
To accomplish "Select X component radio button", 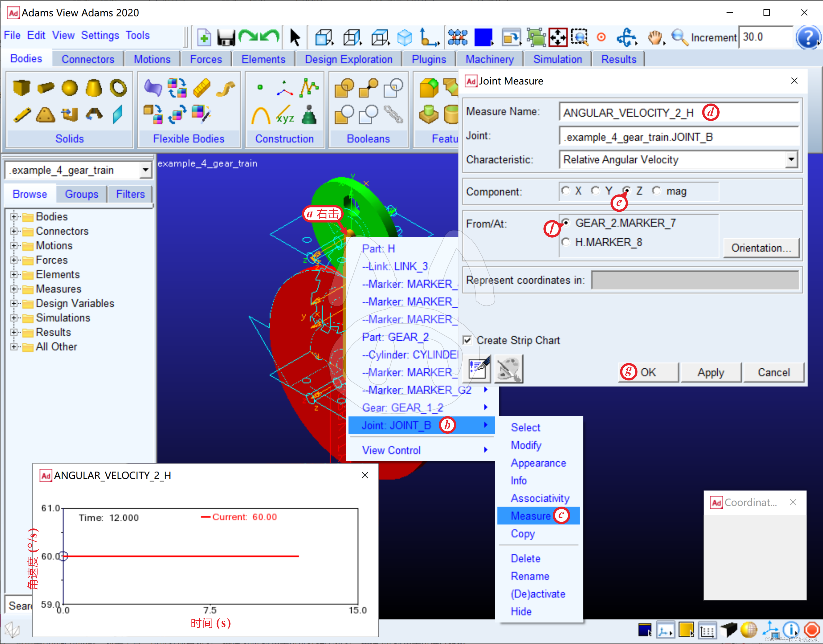I will click(565, 191).
